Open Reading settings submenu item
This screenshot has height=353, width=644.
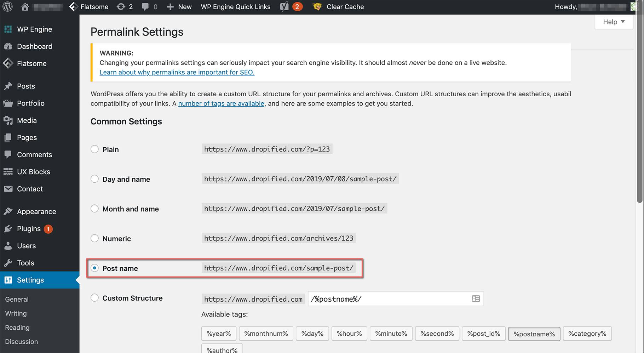tap(17, 328)
